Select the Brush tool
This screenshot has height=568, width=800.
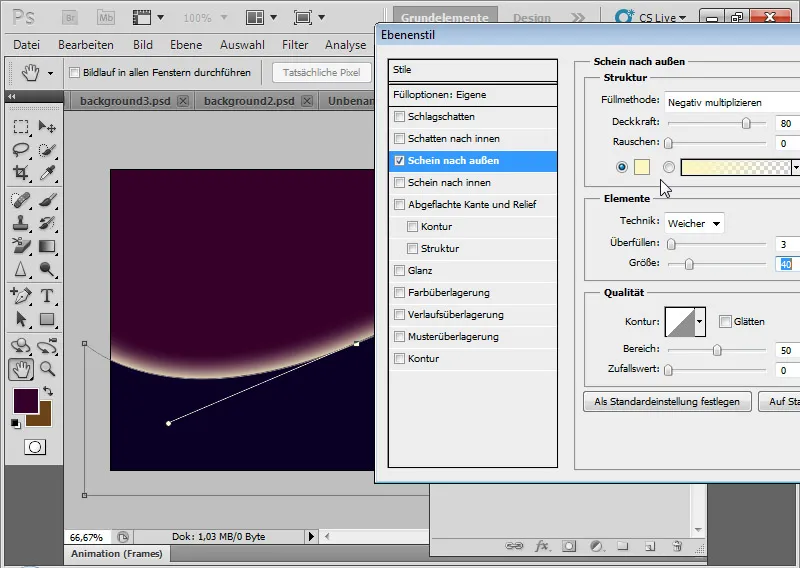click(x=47, y=200)
